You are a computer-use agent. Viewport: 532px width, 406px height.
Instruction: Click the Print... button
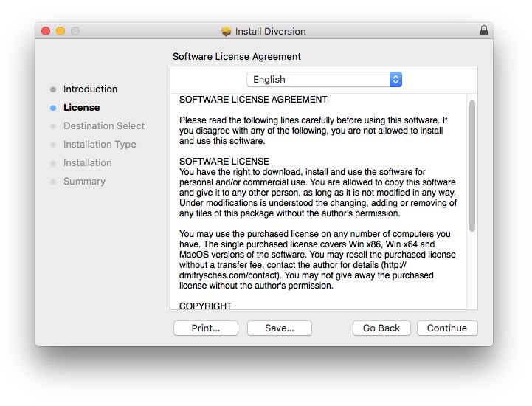click(x=206, y=328)
